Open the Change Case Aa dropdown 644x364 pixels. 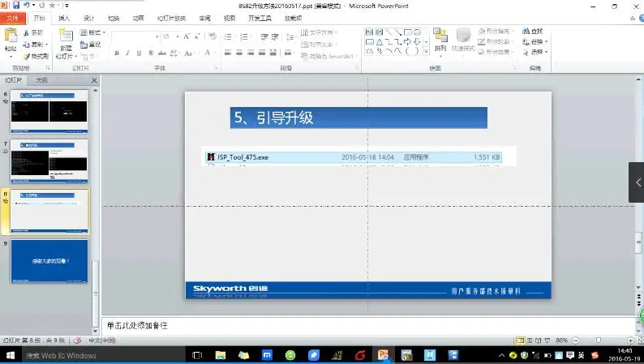tap(189, 53)
